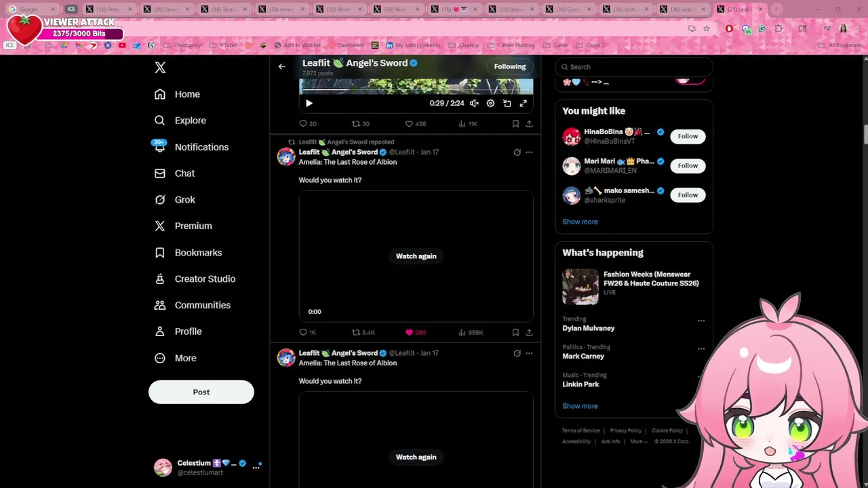The width and height of the screenshot is (868, 488).
Task: Show more under What's happening
Action: coord(580,406)
